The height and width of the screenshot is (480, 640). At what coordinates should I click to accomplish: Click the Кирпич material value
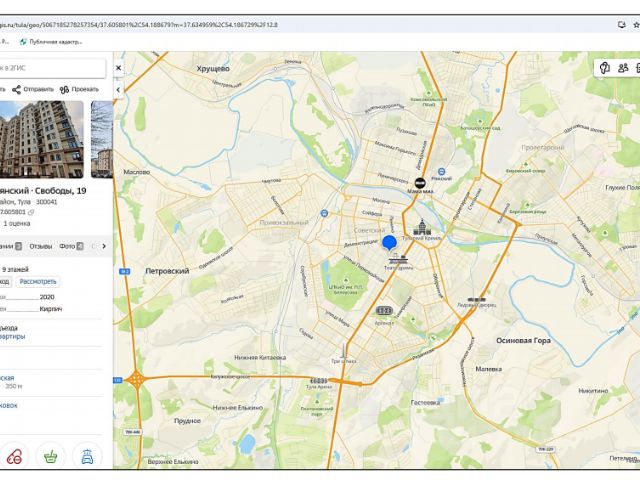[x=51, y=309]
